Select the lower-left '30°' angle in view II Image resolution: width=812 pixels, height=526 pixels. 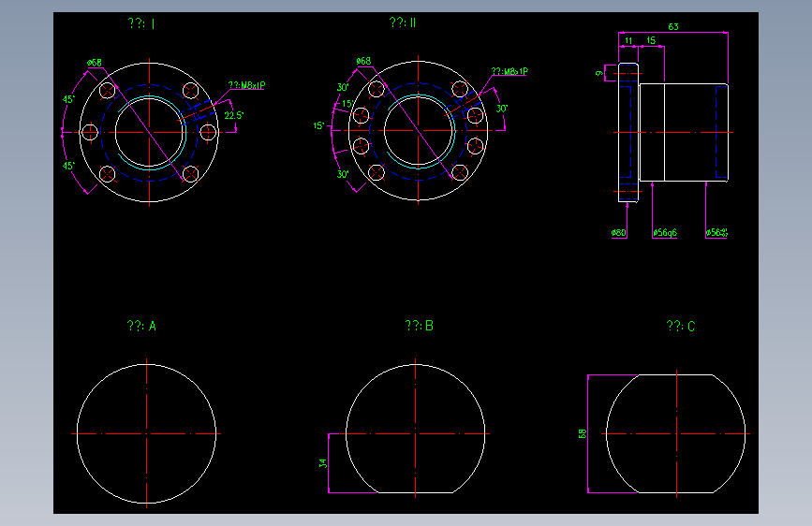click(343, 174)
